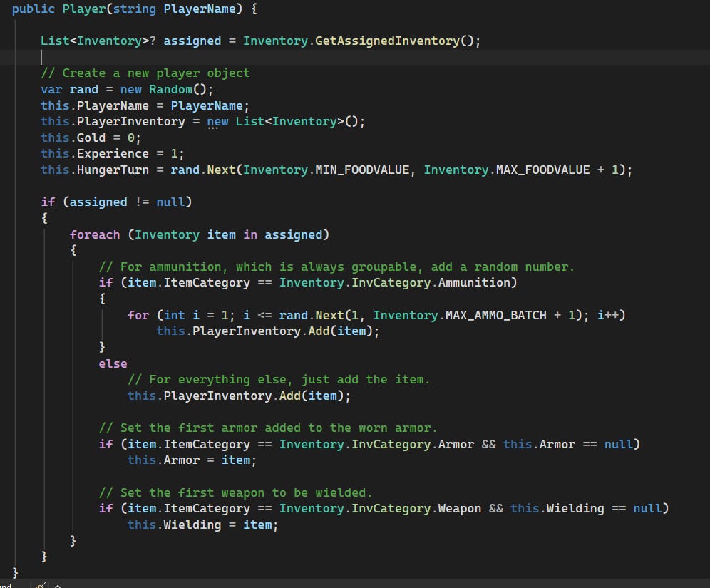
Task: Click 'Weapon' in the InvCategory comparison
Action: tap(460, 508)
